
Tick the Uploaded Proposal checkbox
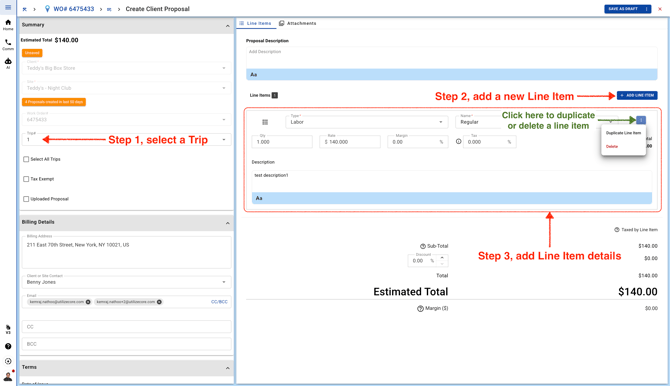(26, 199)
